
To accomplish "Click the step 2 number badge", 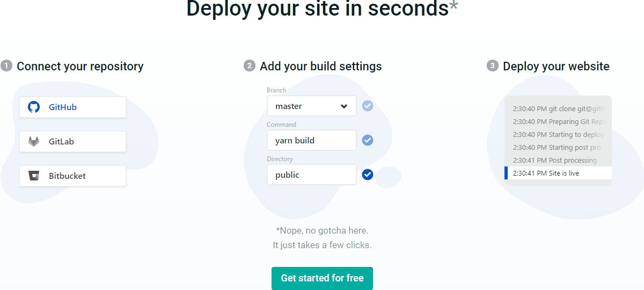I will [249, 66].
